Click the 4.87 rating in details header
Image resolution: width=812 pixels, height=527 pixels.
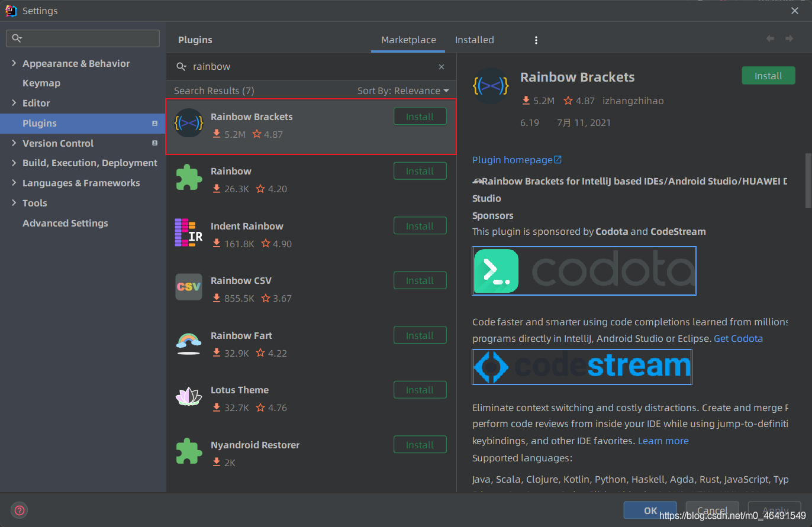click(x=579, y=101)
